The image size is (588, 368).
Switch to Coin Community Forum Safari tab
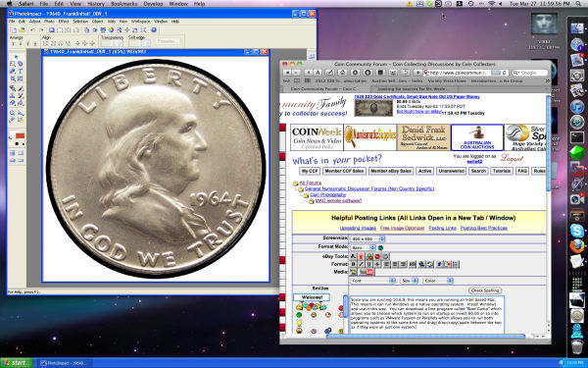[x=325, y=89]
